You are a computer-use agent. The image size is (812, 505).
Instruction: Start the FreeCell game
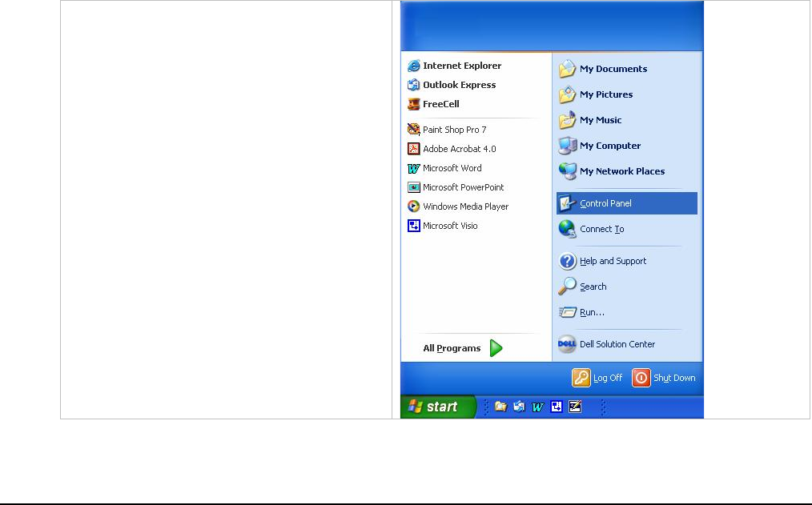click(x=433, y=104)
